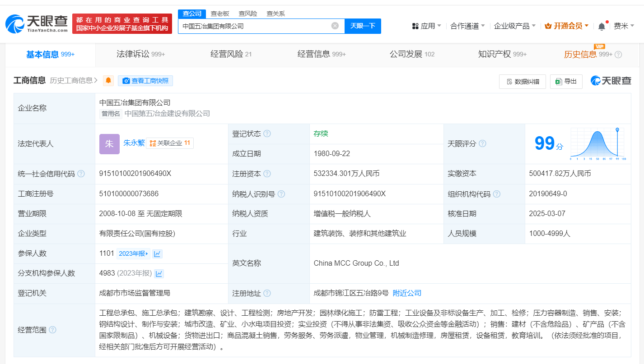Click the 附近公司 link
This screenshot has width=644, height=364.
click(x=407, y=293)
